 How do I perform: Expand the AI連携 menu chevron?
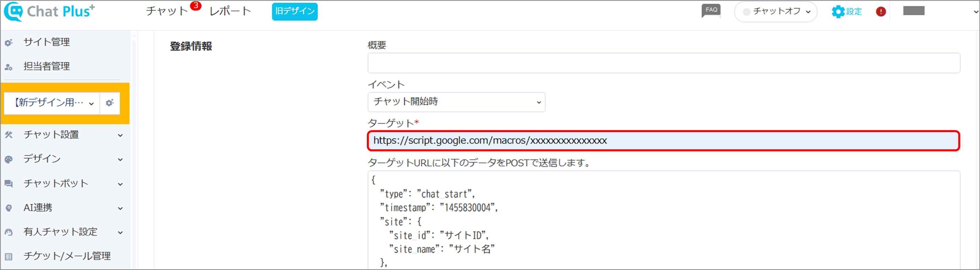pos(120,208)
